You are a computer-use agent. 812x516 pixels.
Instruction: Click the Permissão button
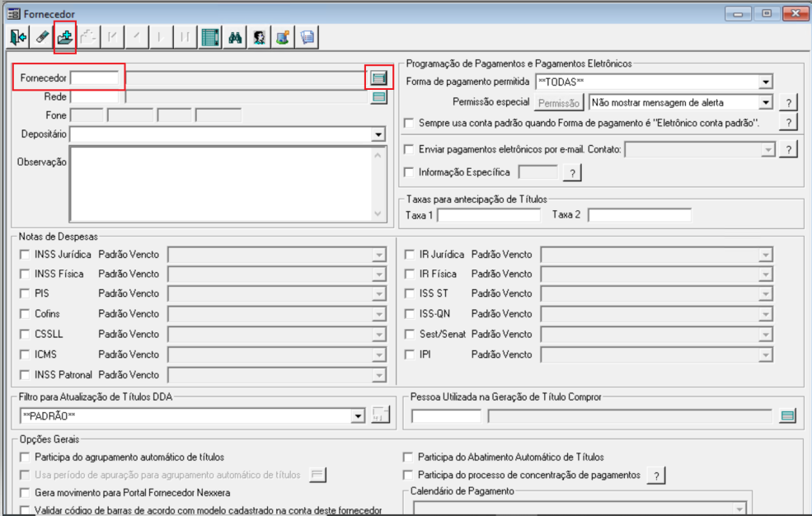click(559, 103)
